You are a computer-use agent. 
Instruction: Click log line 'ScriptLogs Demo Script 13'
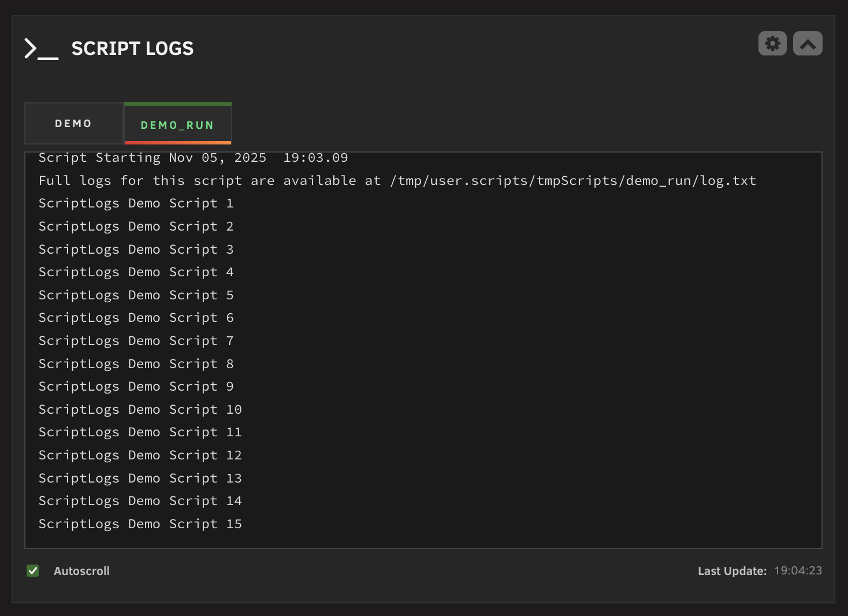click(140, 478)
